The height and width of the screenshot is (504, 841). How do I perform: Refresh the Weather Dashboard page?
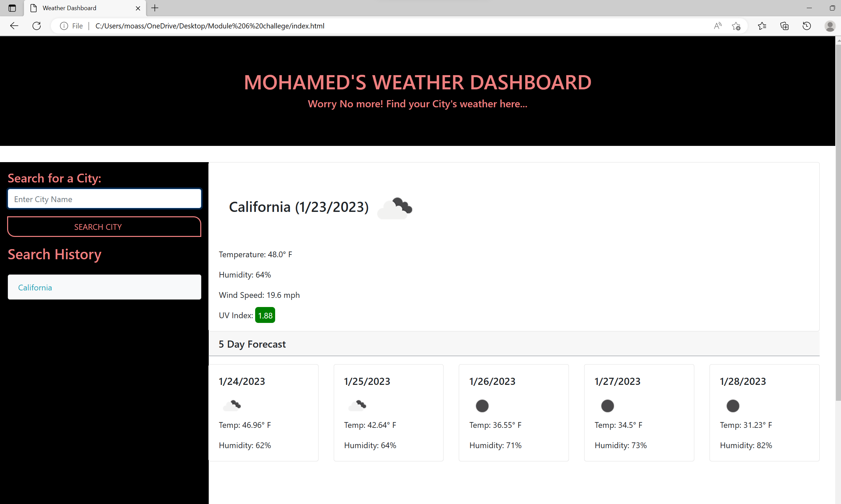point(36,26)
